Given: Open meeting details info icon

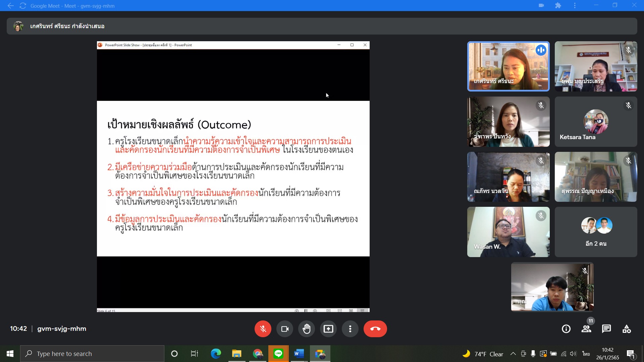Looking at the screenshot, I should coord(566,329).
